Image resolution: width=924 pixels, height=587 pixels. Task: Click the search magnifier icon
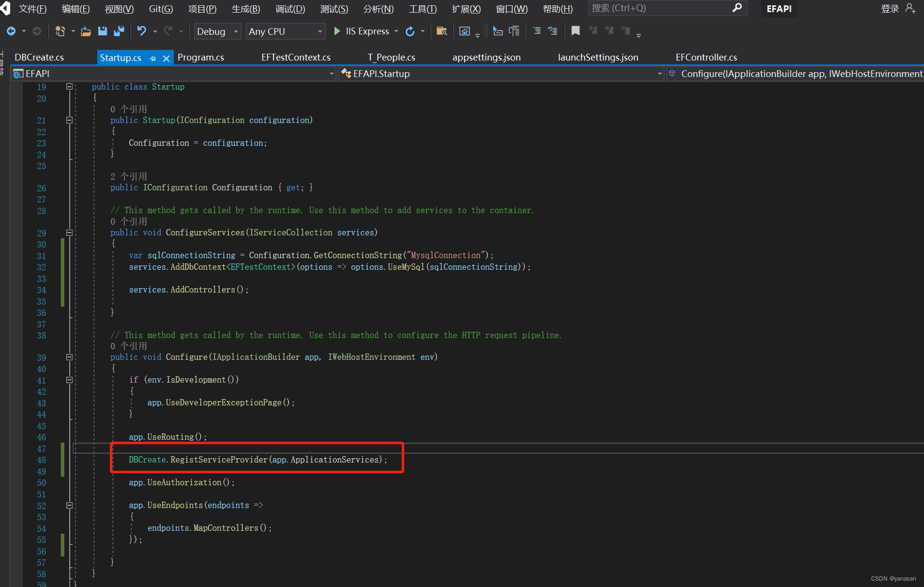tap(737, 8)
